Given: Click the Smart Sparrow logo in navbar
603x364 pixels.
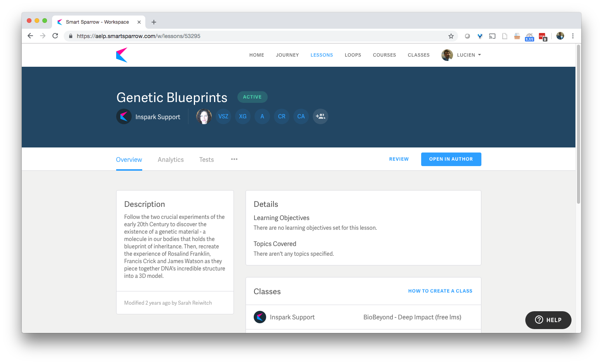Looking at the screenshot, I should click(122, 55).
